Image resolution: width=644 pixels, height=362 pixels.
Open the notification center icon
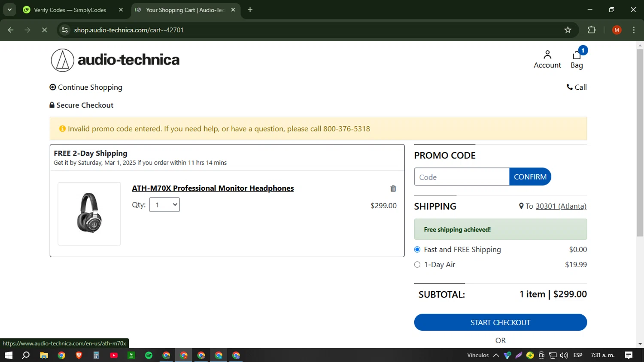(x=629, y=355)
